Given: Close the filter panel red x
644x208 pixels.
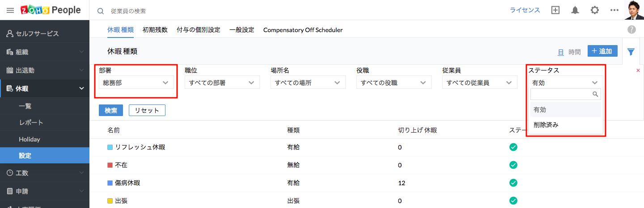Looking at the screenshot, I should point(638,71).
